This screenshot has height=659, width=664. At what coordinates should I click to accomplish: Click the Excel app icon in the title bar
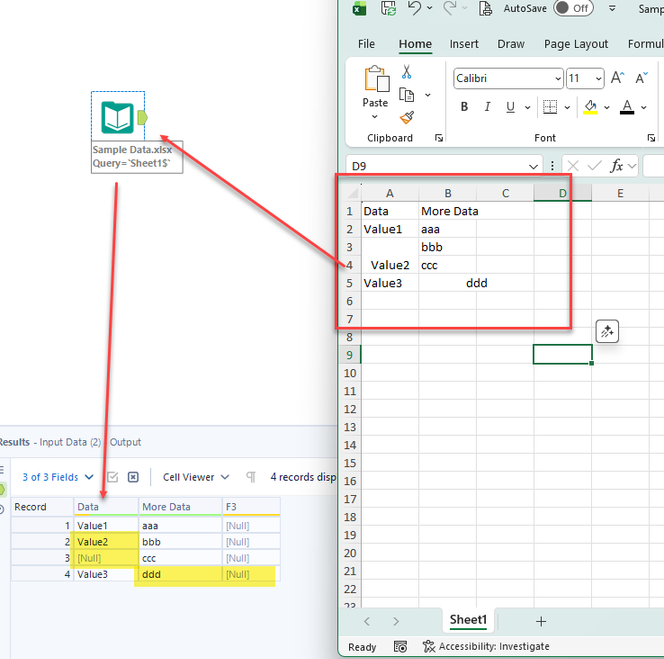359,8
